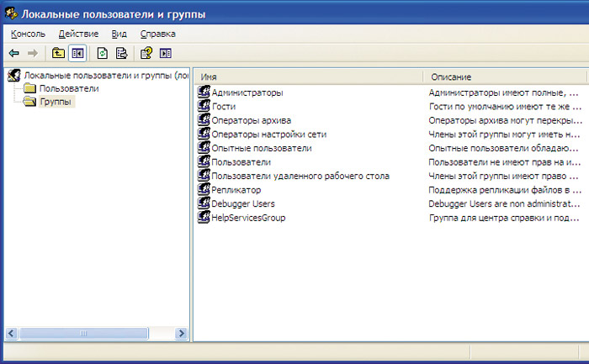
Task: Sort by the Описание column header
Action: pyautogui.click(x=505, y=77)
